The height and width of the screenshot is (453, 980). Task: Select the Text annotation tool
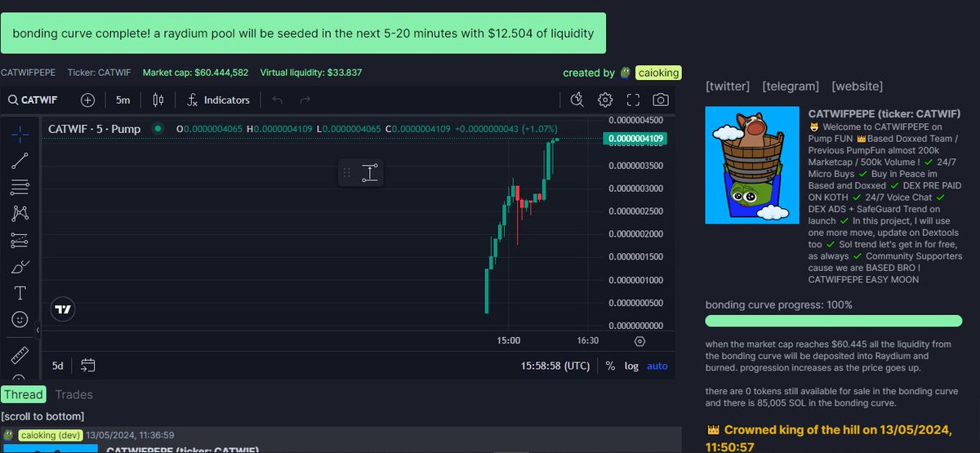pos(20,293)
